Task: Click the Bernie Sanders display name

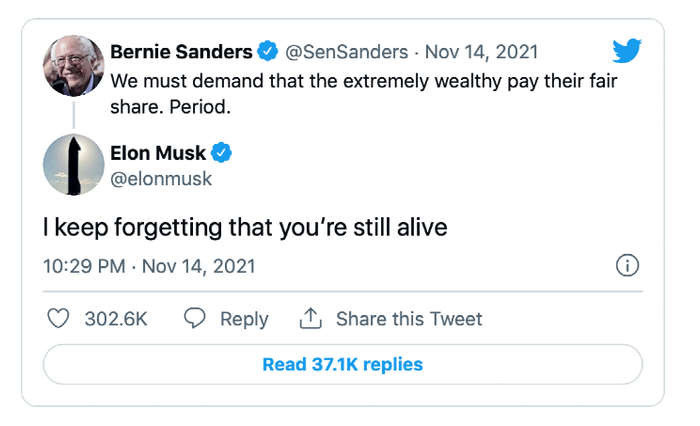Action: click(x=181, y=51)
